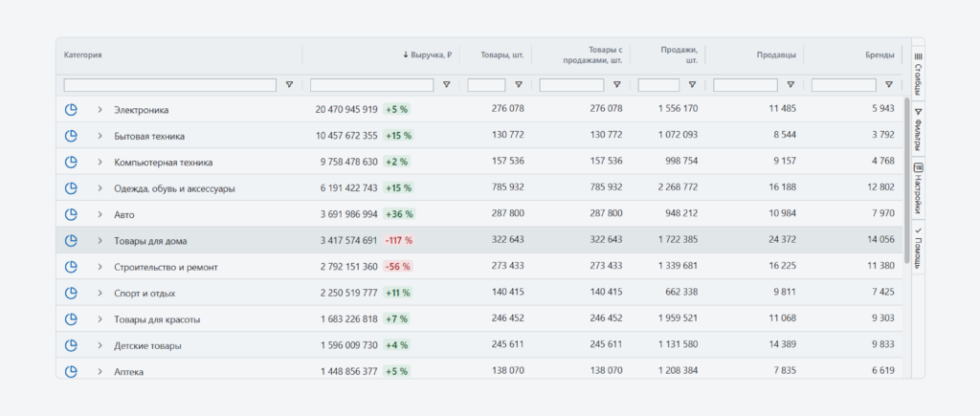Open the filter funnel under Продавцы column
Image resolution: width=980 pixels, height=416 pixels.
tap(790, 85)
